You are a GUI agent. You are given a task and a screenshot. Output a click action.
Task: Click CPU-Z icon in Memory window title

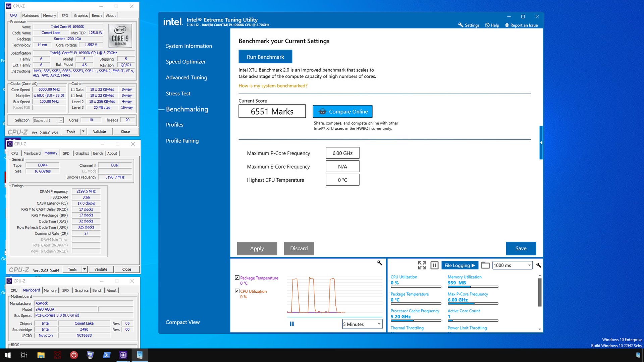(10, 144)
